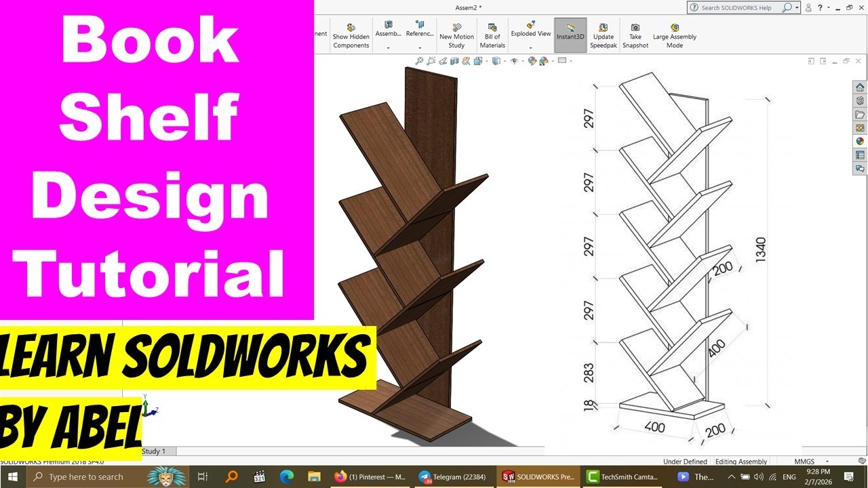Open Appearances, Scenes and Decals tab
Image resolution: width=868 pixels, height=488 pixels.
(x=860, y=142)
